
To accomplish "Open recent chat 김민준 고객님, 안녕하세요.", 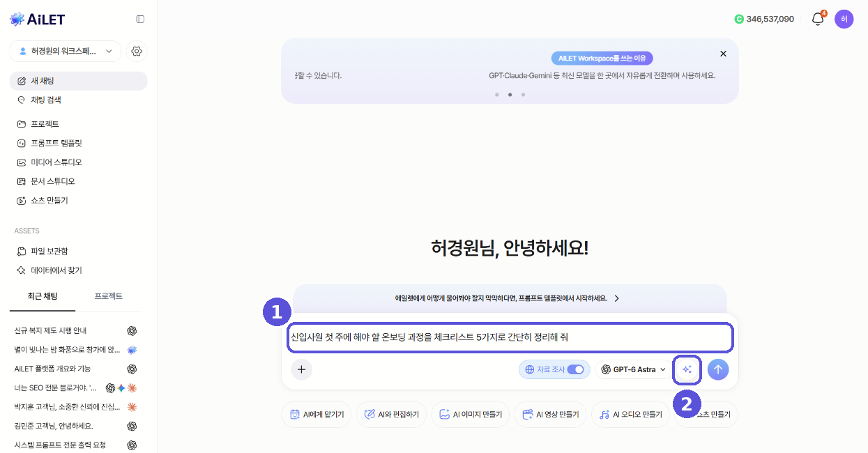I will 75,426.
